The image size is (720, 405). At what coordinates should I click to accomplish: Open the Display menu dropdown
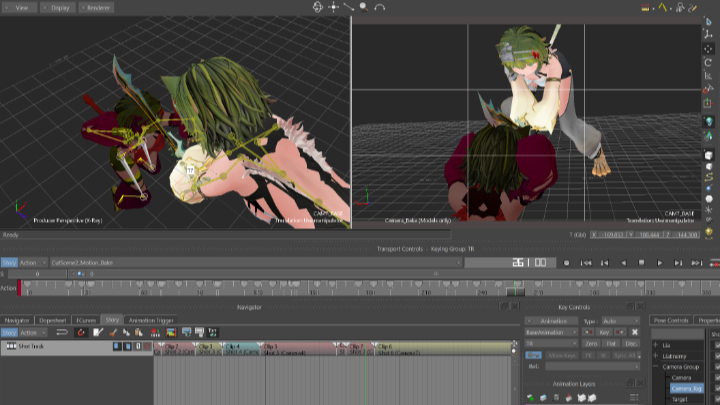pos(57,8)
